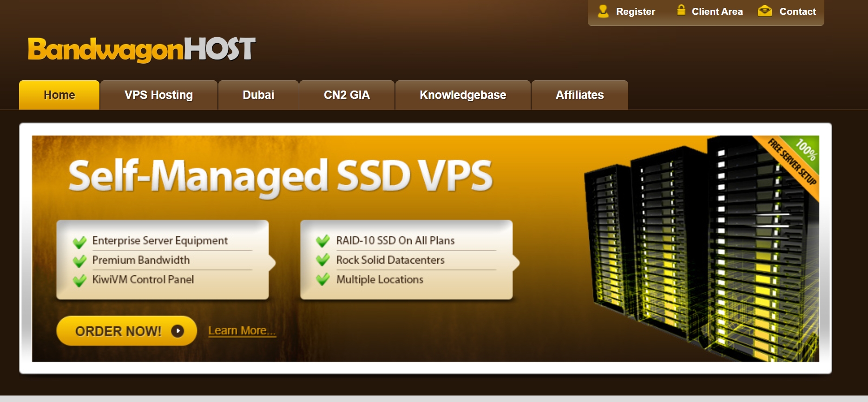This screenshot has height=402, width=868.
Task: Click the Contact envelope icon
Action: click(x=764, y=11)
